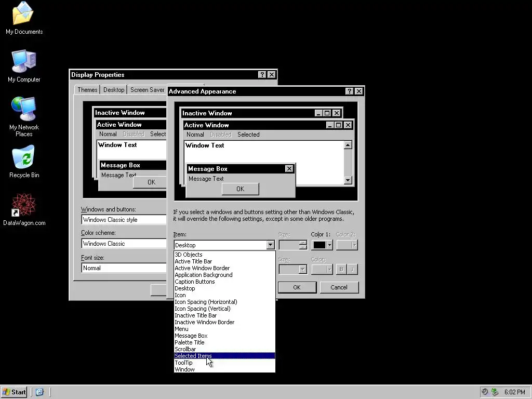This screenshot has height=399, width=532.
Task: Choose Window from Item list
Action: 224,369
